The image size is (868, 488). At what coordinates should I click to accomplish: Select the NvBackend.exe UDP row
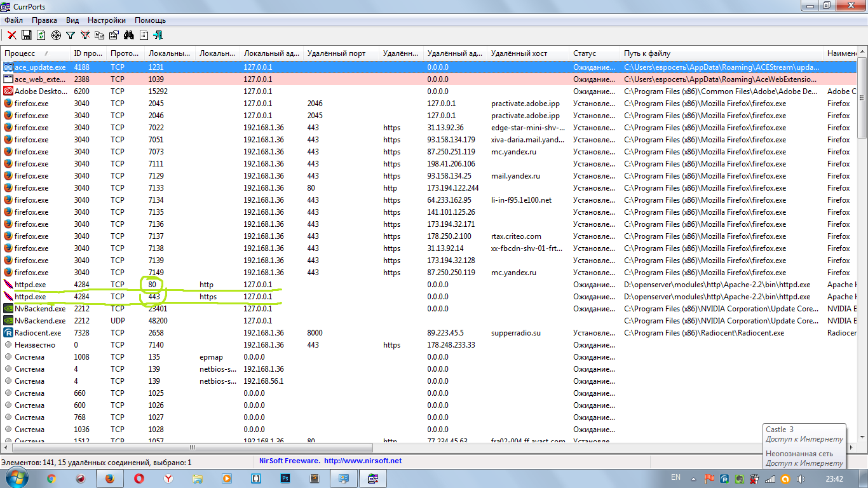click(x=429, y=320)
